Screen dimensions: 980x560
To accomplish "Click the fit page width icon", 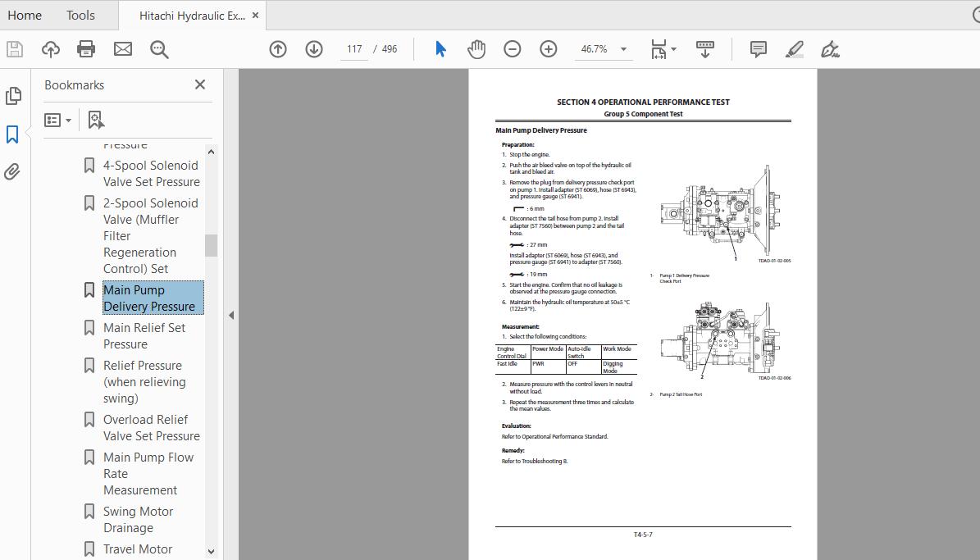I will (x=659, y=48).
